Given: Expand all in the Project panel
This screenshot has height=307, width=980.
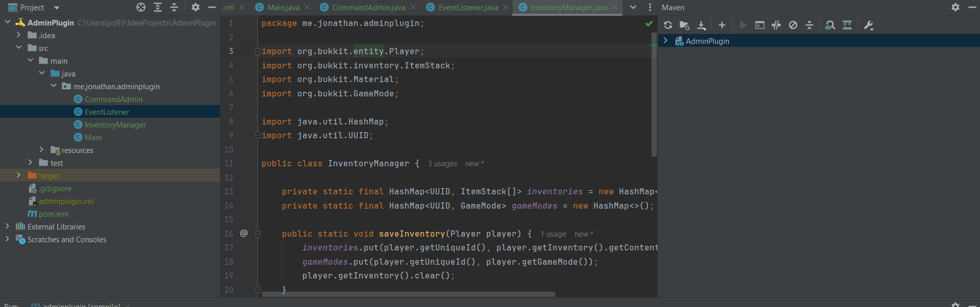Looking at the screenshot, I should point(158,7).
